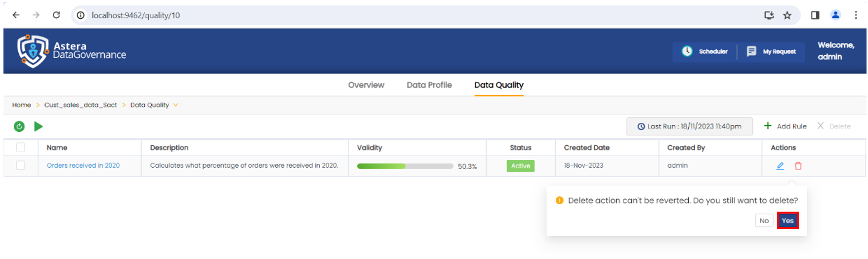The height and width of the screenshot is (259, 868).
Task: Open the Scheduler clock icon
Action: coord(687,51)
